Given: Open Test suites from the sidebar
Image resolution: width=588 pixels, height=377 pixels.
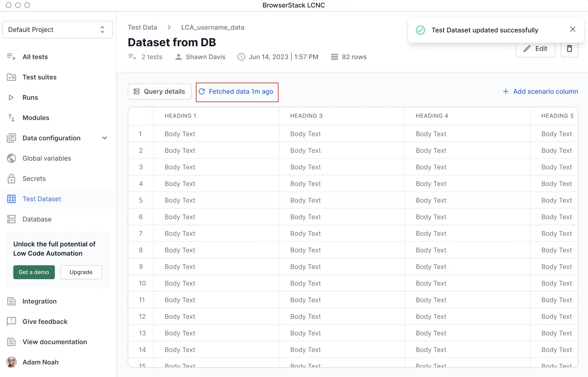Looking at the screenshot, I should click(39, 77).
